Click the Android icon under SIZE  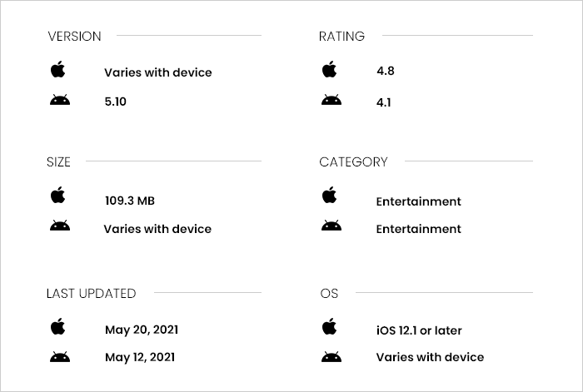pyautogui.click(x=60, y=226)
